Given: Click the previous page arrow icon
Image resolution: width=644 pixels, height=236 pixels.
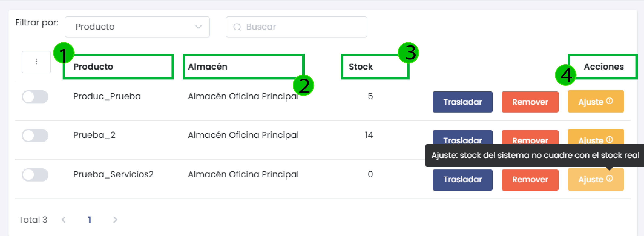Looking at the screenshot, I should [64, 219].
